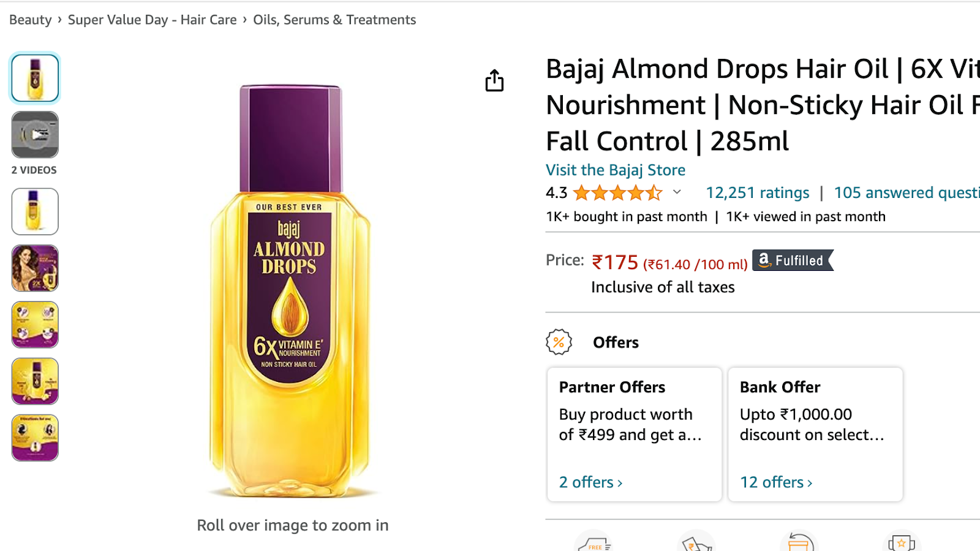Open Super Value Day - Hair Care breadcrumb
The height and width of the screenshot is (551, 980).
(x=152, y=20)
